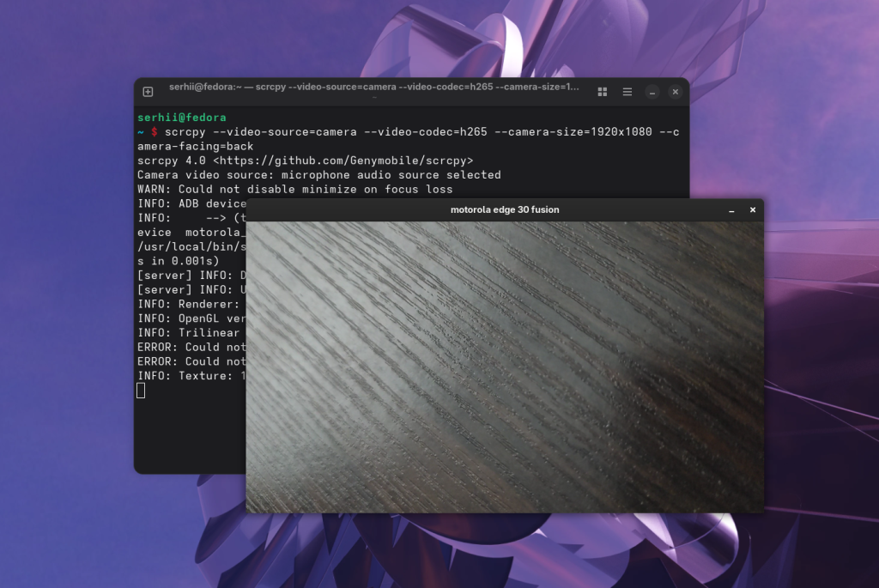The height and width of the screenshot is (588, 879).
Task: Click the '/usr/local/bin/s' path line
Action: [191, 246]
